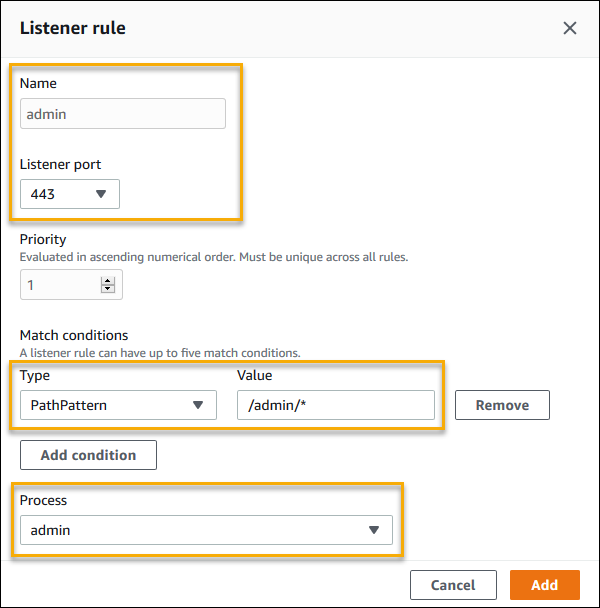Cancel the listener rule dialog
600x608 pixels.
pyautogui.click(x=453, y=585)
